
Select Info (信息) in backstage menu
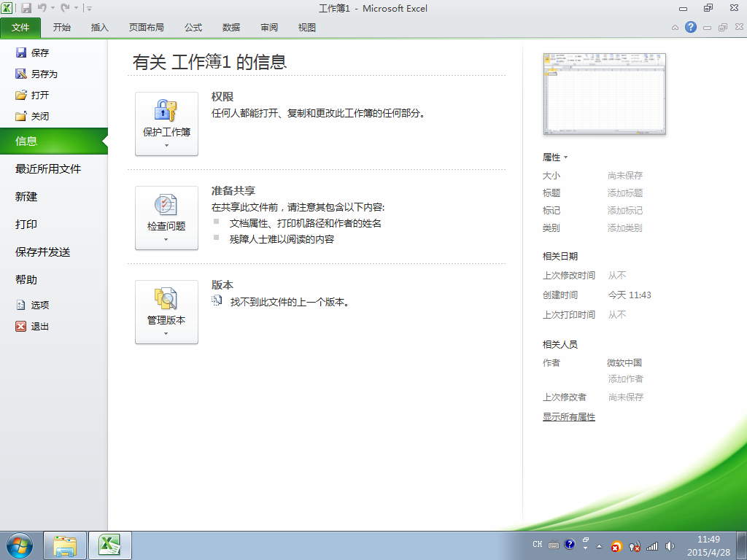[54, 141]
